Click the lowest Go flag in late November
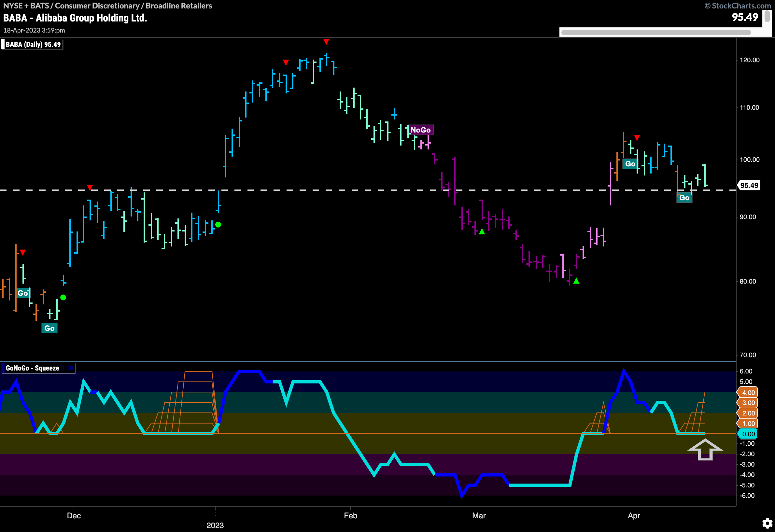The width and height of the screenshot is (775, 532). (49, 328)
